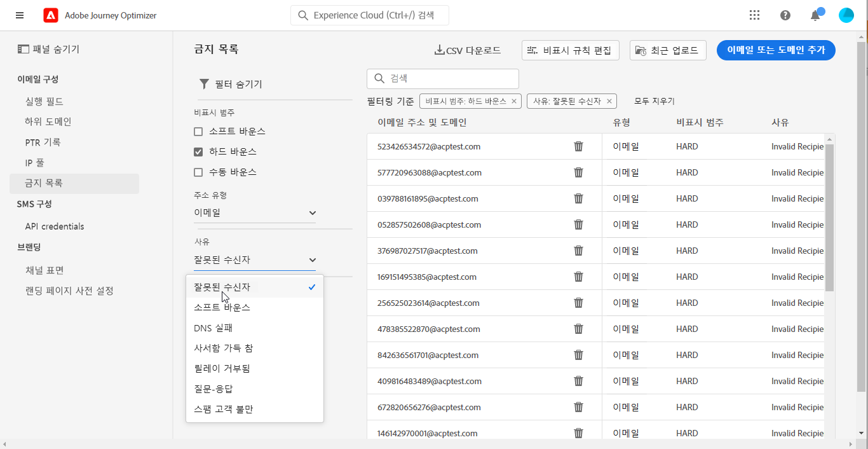Click the funnel filter icon
868x449 pixels.
click(x=204, y=84)
